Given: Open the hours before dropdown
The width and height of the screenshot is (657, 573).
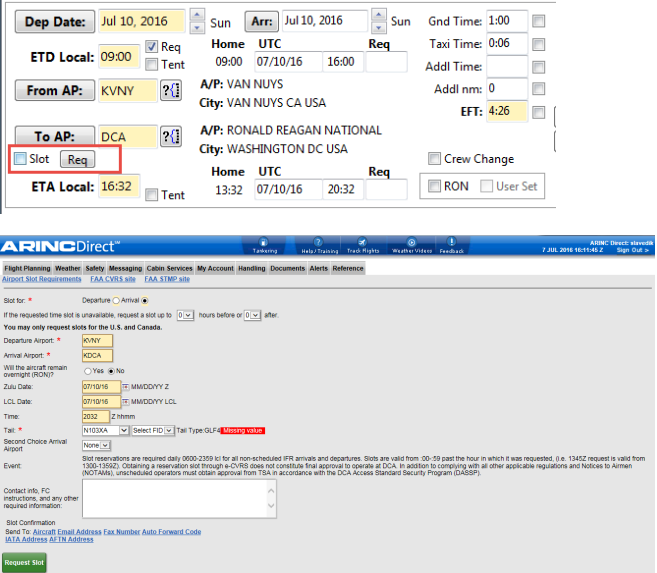Looking at the screenshot, I should (x=185, y=315).
